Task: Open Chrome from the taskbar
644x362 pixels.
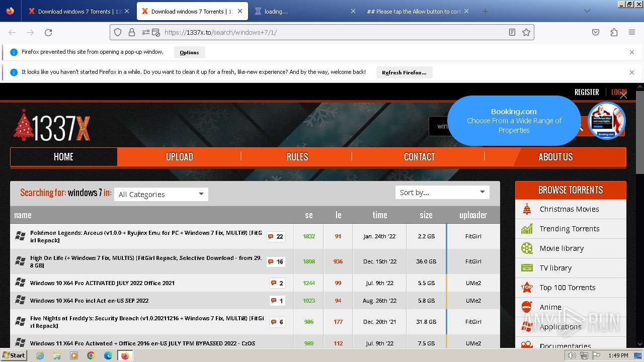Action: pyautogui.click(x=91, y=355)
